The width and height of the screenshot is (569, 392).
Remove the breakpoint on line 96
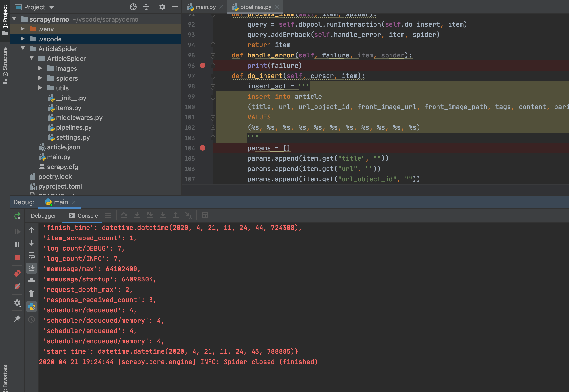coord(203,65)
